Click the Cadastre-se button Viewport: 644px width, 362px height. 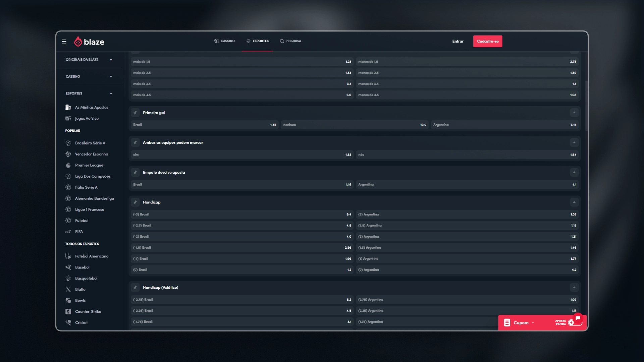tap(488, 41)
